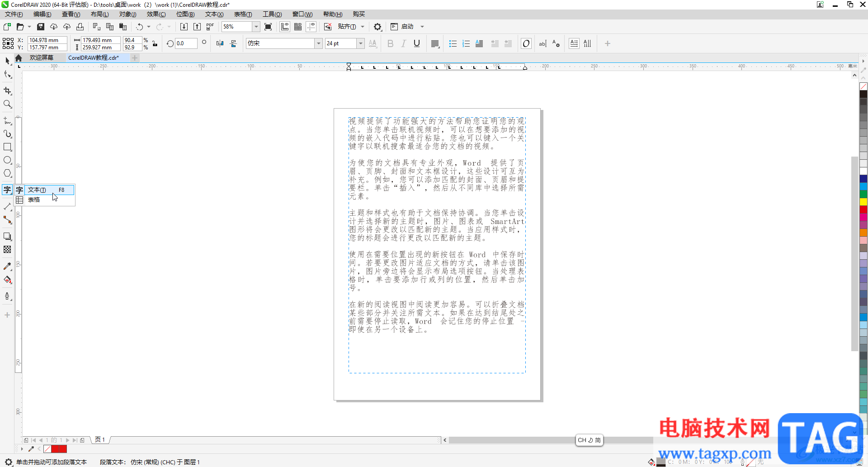Image resolution: width=868 pixels, height=467 pixels.
Task: Expand the Undo history dropdown arrow
Action: point(149,27)
